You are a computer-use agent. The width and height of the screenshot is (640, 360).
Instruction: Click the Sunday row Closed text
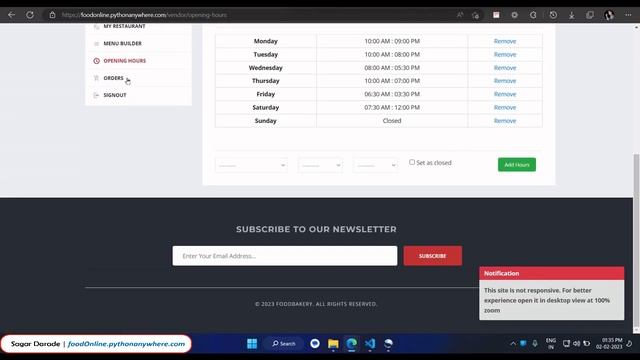click(392, 121)
